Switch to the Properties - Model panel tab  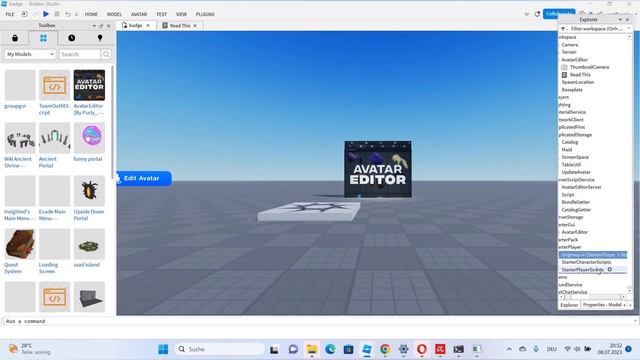(602, 305)
